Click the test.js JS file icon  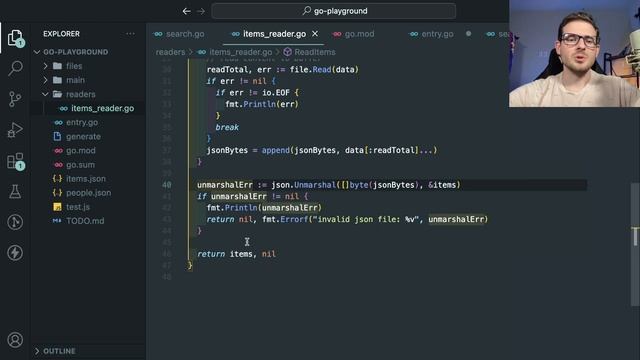58,207
